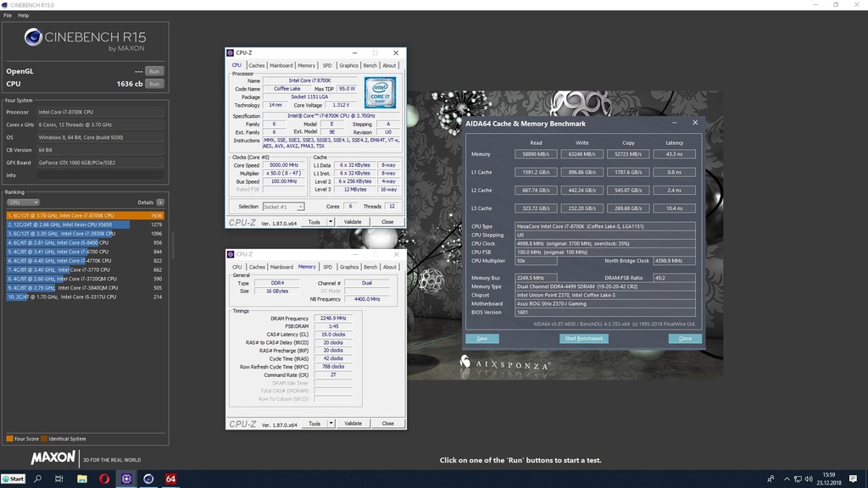
Task: Click L3 Cache Copy value 269.68 GB/s
Action: click(628, 208)
